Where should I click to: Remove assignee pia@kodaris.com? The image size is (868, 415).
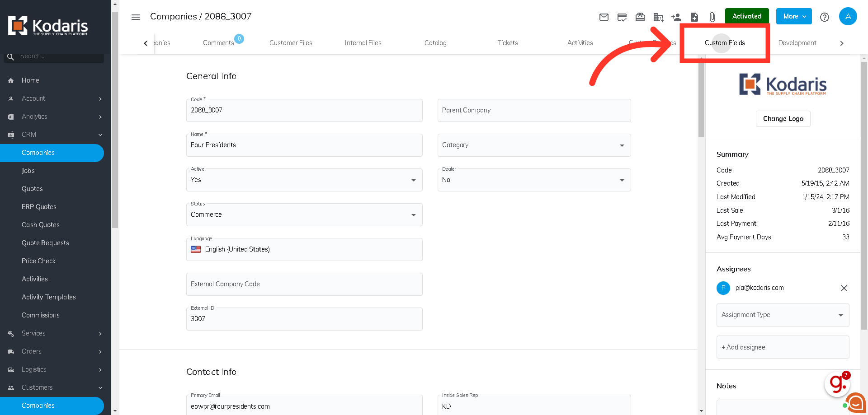click(x=844, y=288)
